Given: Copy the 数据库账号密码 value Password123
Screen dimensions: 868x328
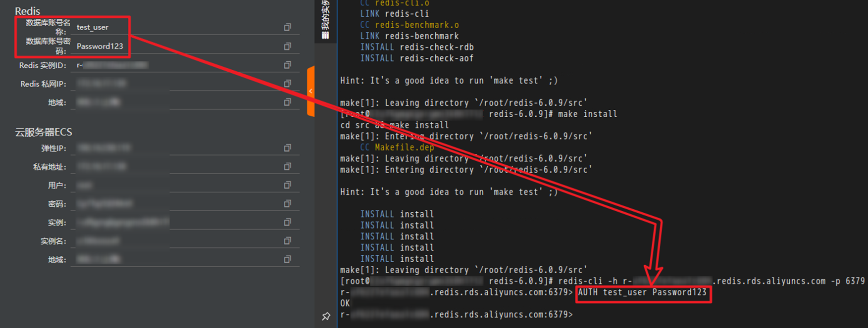Looking at the screenshot, I should click(x=287, y=46).
